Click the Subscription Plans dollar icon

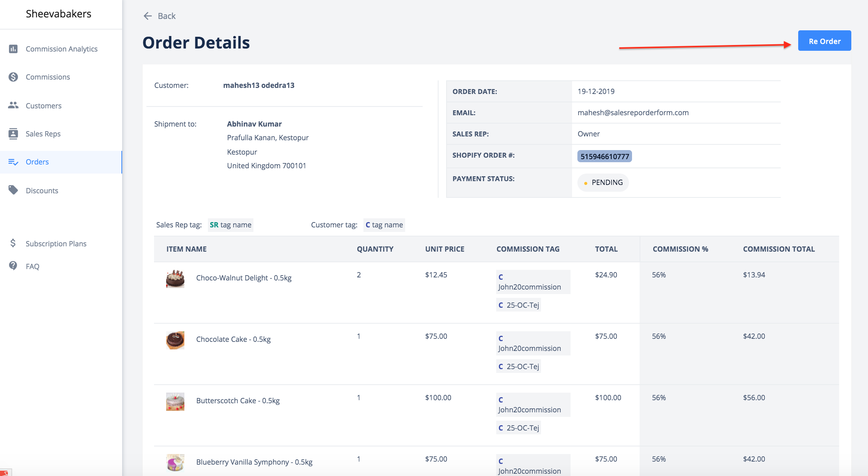click(x=13, y=243)
